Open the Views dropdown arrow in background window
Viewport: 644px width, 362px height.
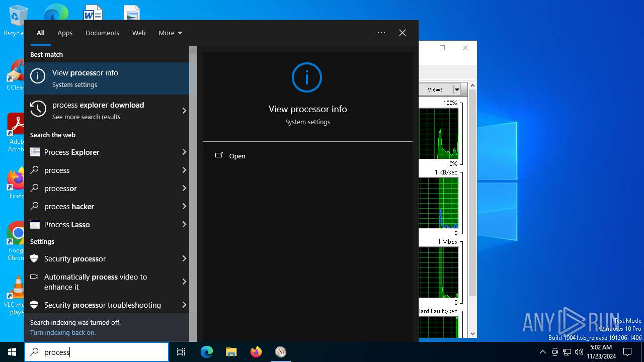[457, 89]
